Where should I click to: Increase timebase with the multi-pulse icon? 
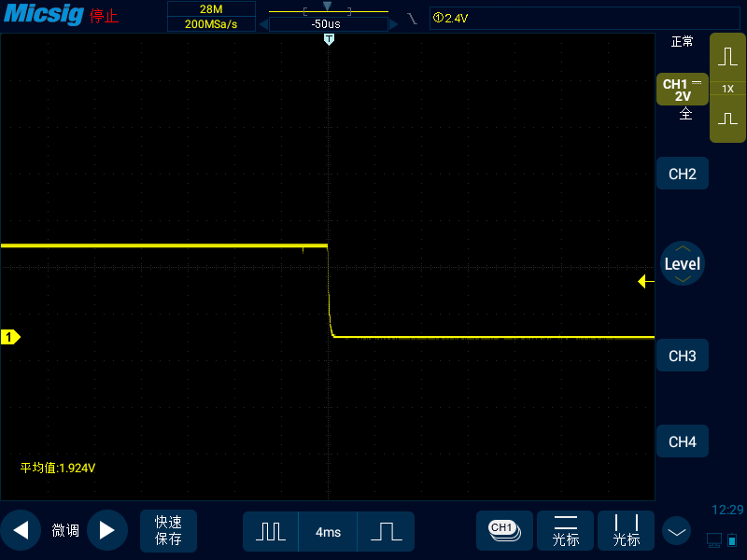click(271, 531)
